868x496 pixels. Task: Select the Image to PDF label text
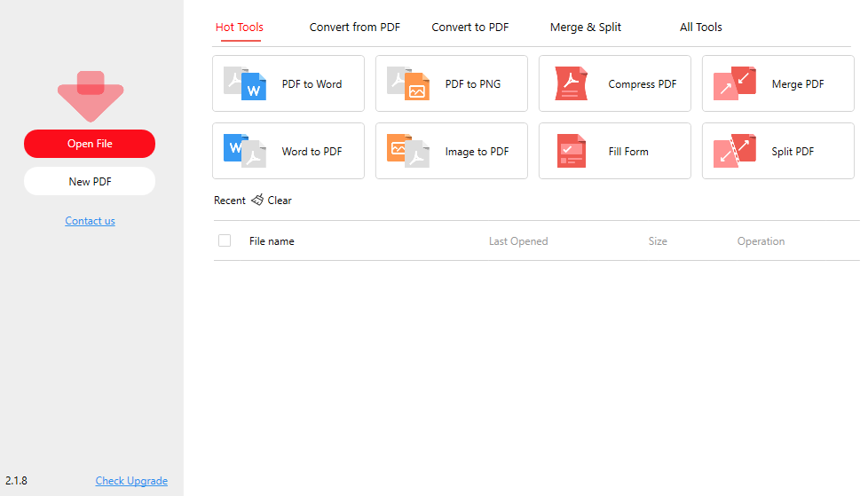click(477, 152)
